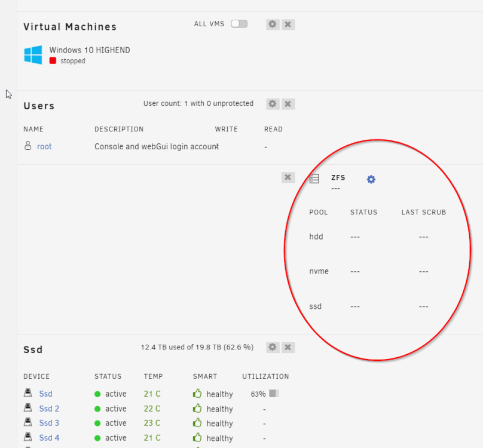Viewport: 483px width, 448px height.
Task: Open Virtual Machines panel settings gear
Action: tap(273, 24)
